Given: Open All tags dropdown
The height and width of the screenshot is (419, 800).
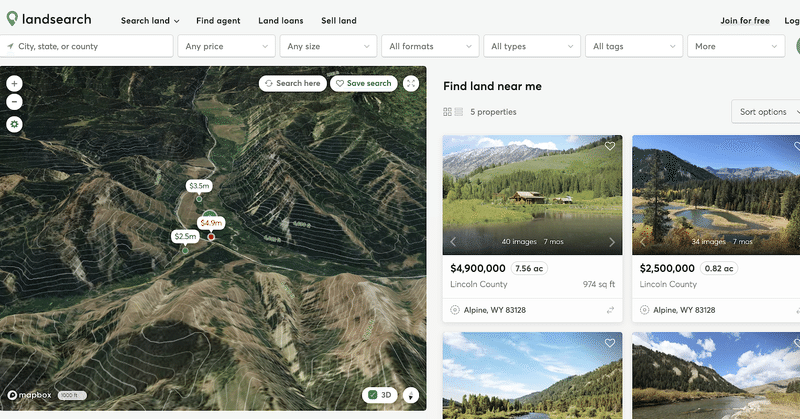Looking at the screenshot, I should click(x=634, y=46).
